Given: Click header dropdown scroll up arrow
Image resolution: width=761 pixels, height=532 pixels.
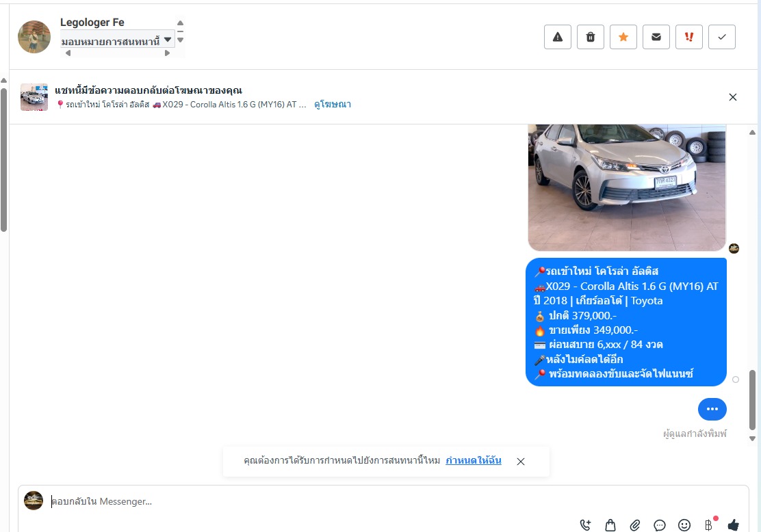Looking at the screenshot, I should (180, 23).
